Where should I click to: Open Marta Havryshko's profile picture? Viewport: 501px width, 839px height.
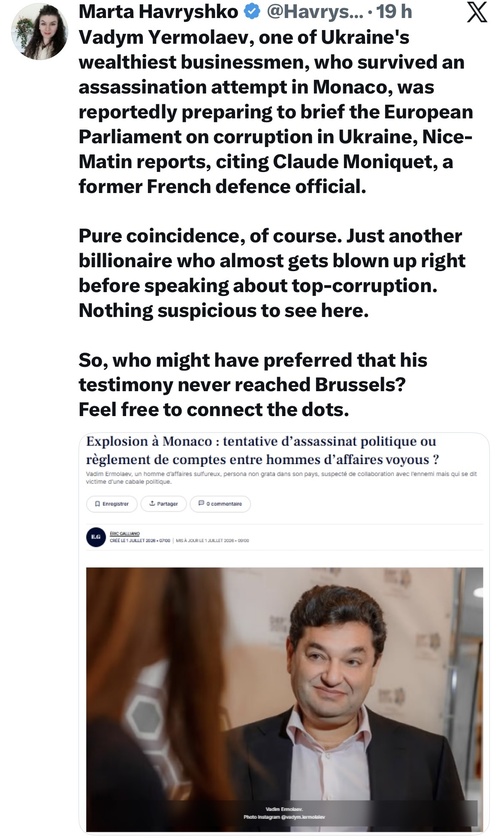pyautogui.click(x=39, y=31)
